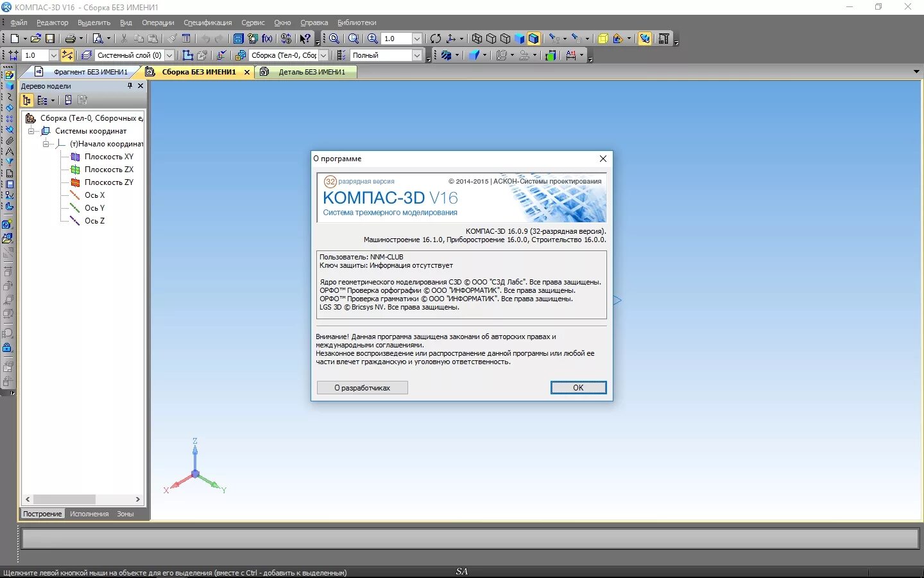Image resolution: width=924 pixels, height=578 pixels.
Task: Click the Сборка root node in tree
Action: [x=90, y=118]
